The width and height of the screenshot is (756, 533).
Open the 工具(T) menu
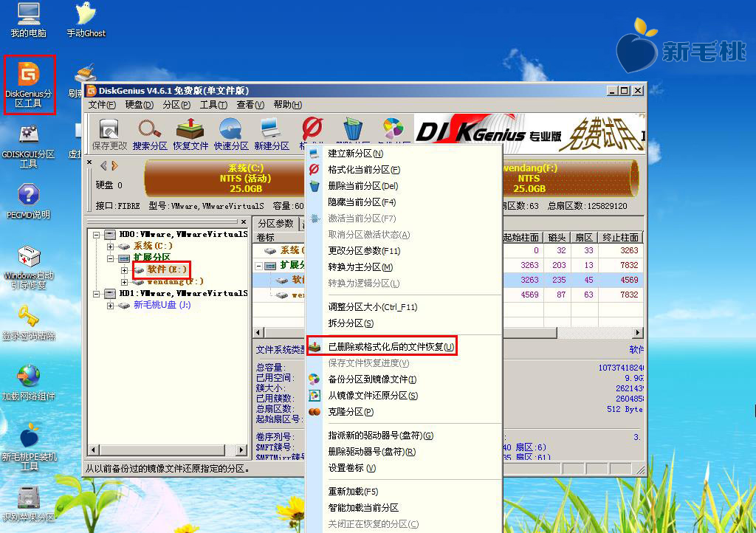click(x=213, y=105)
